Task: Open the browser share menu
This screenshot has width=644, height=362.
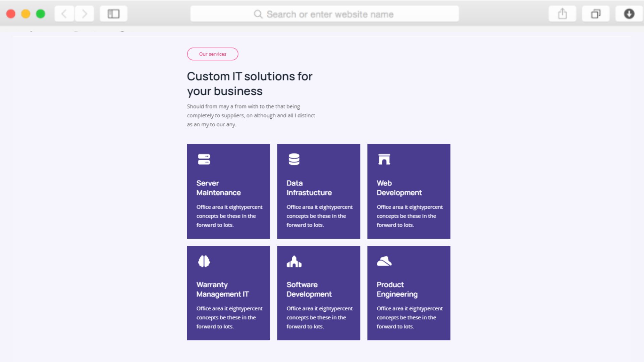Action: point(562,14)
